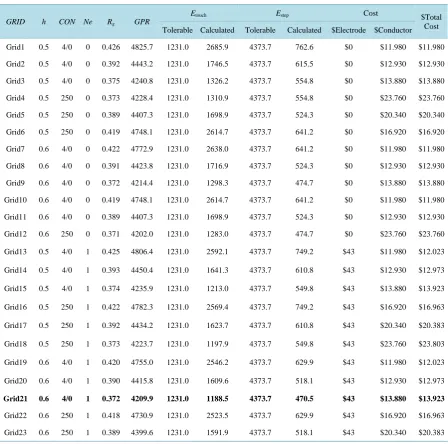Select the Grid2 row label
448x444 pixels.
click(x=15, y=64)
